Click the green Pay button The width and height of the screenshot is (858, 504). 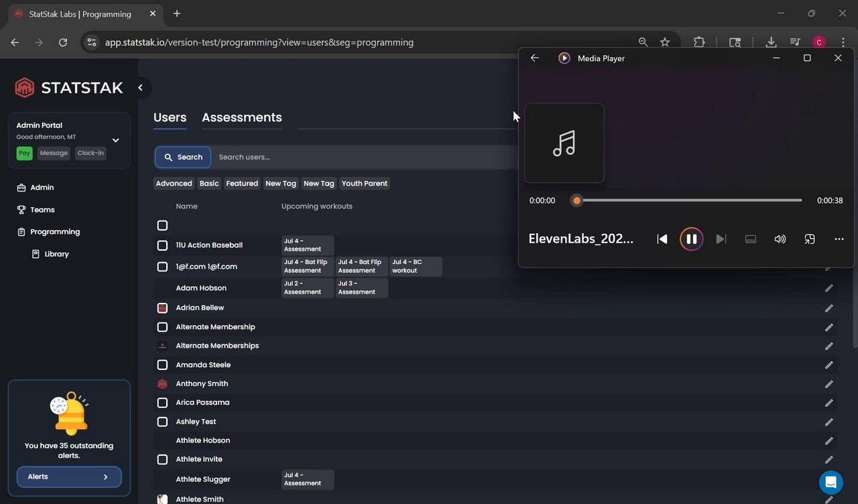[25, 153]
